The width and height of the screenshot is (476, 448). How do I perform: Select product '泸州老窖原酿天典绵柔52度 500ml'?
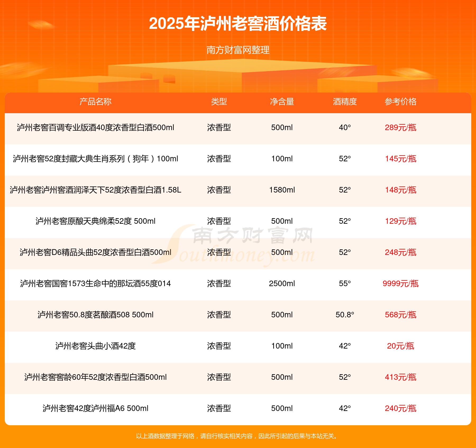(x=95, y=221)
